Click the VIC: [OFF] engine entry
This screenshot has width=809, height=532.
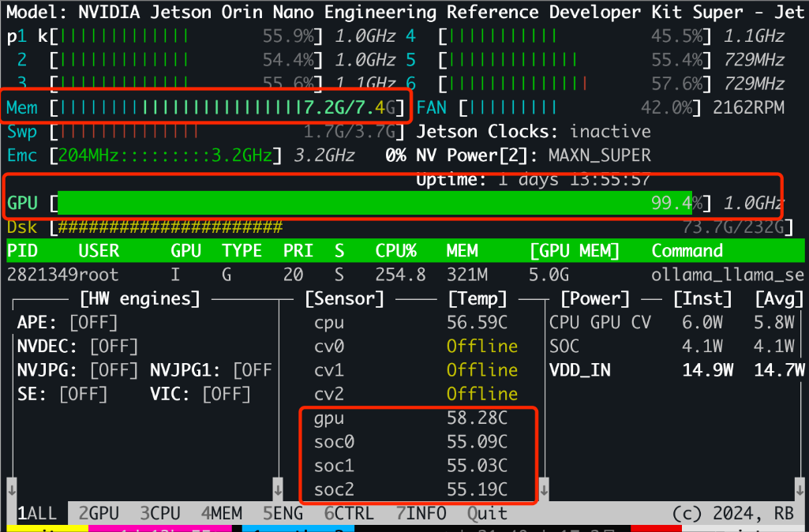point(200,394)
